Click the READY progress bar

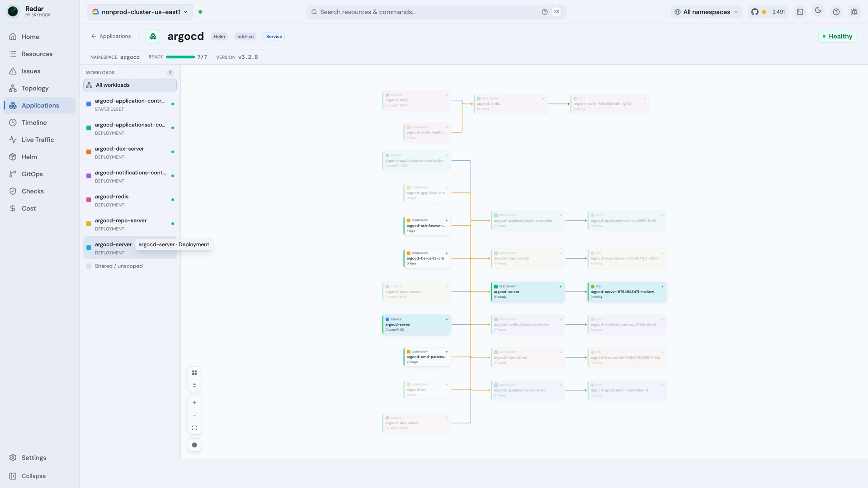pyautogui.click(x=180, y=57)
